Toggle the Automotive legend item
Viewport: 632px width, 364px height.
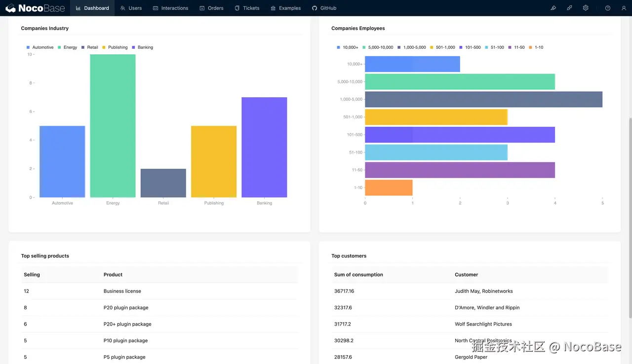point(39,47)
